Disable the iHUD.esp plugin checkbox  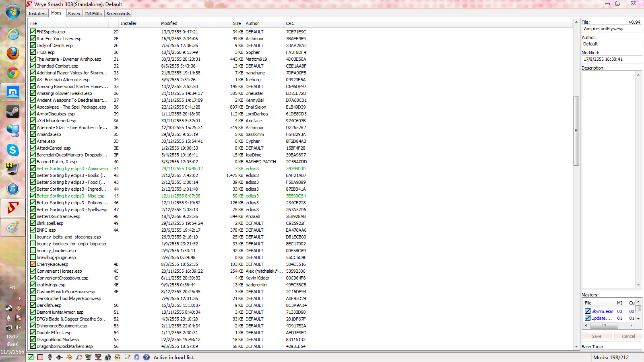[33, 52]
